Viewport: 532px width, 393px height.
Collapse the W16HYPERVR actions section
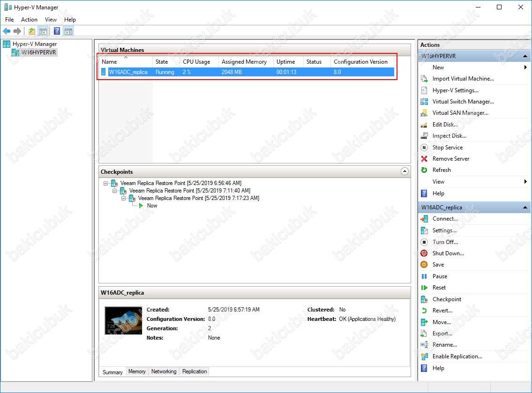(525, 56)
